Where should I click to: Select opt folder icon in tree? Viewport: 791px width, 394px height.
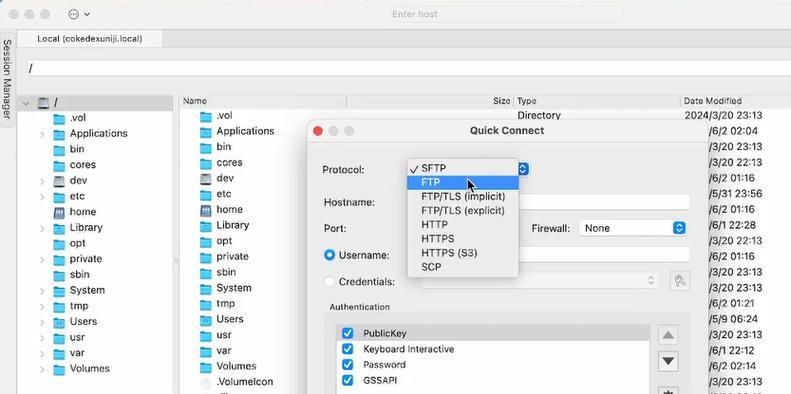tap(60, 244)
